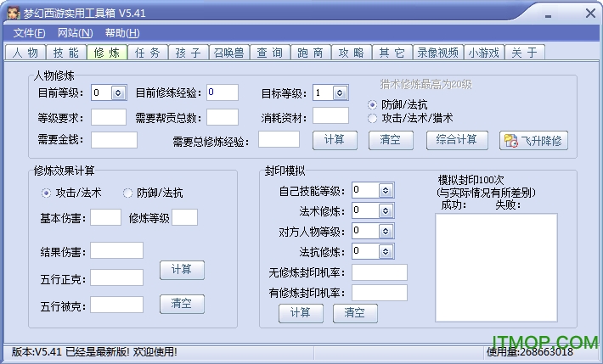Switch to the 小游戏 tab
Screen dimensions: 603x364
(484, 53)
